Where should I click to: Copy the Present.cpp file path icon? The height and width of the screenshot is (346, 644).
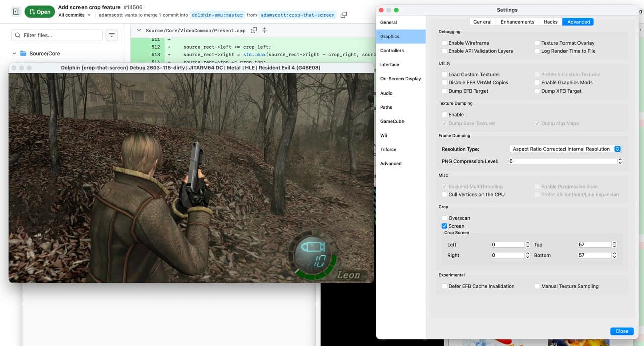tap(254, 30)
